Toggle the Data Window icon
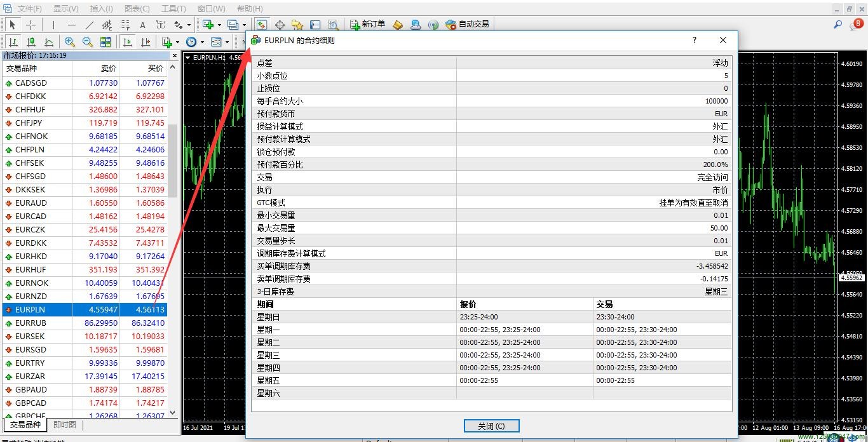This screenshot has width=868, height=442. [280, 25]
